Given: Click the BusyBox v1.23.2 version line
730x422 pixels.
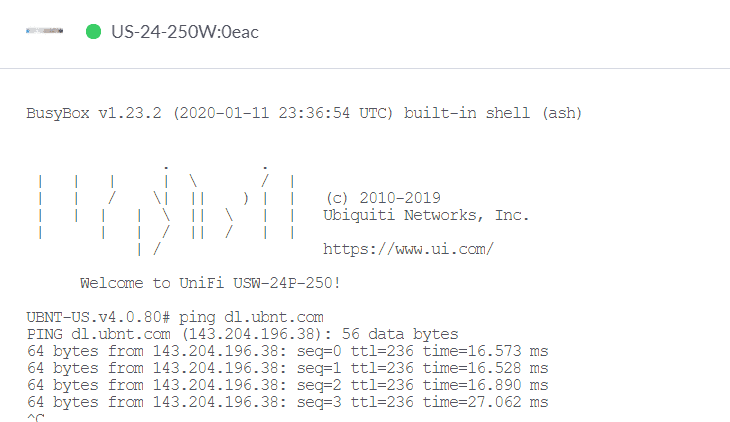Looking at the screenshot, I should click(304, 113).
